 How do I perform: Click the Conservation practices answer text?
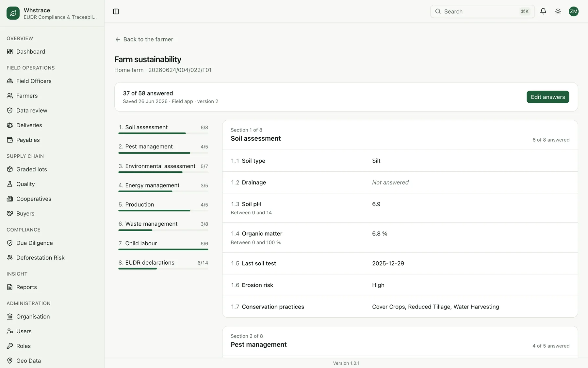click(x=435, y=307)
